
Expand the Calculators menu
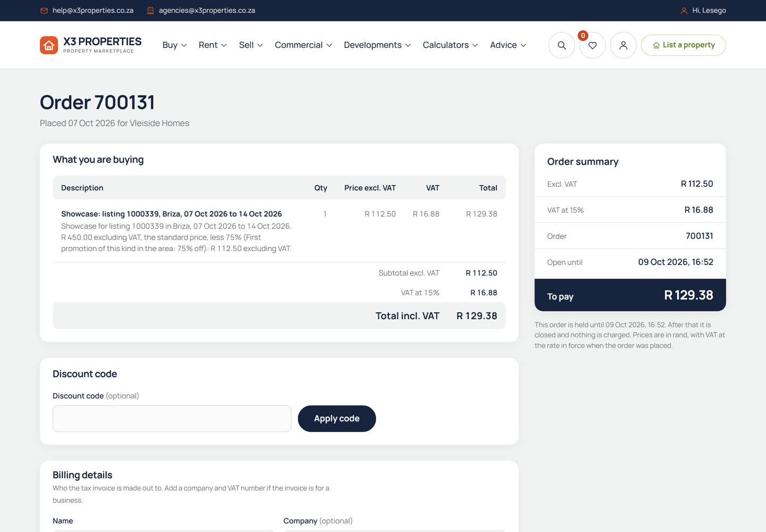(x=450, y=45)
